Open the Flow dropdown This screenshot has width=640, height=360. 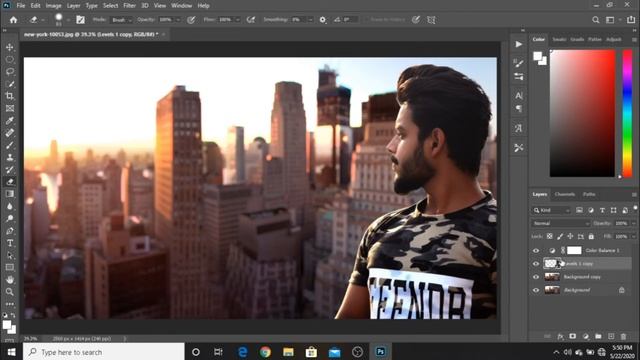pos(238,20)
